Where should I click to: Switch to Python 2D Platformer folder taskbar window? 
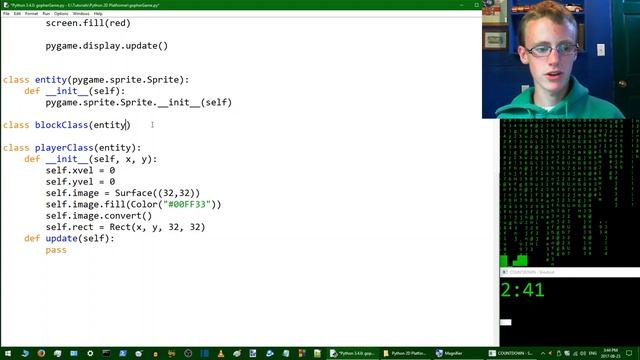(x=405, y=353)
